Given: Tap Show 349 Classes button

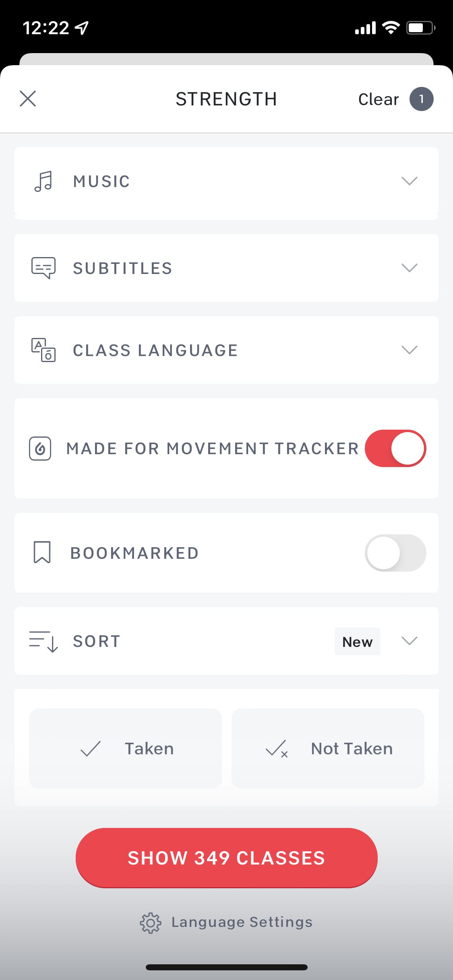Looking at the screenshot, I should click(x=226, y=858).
